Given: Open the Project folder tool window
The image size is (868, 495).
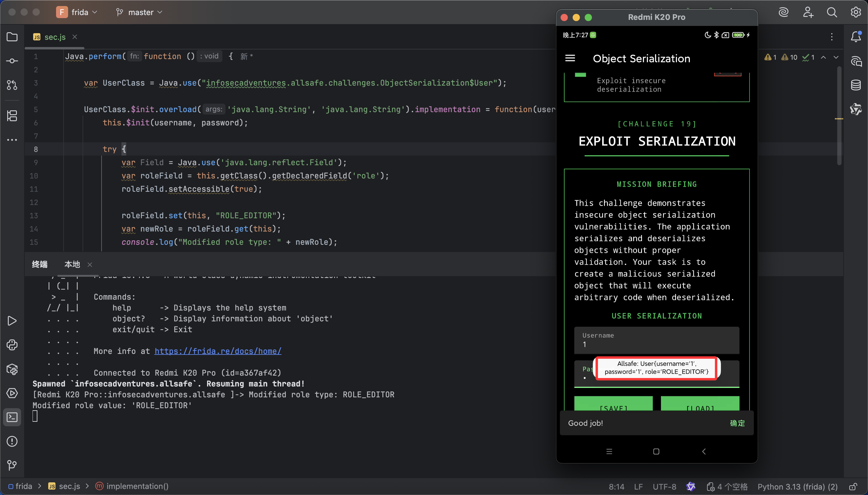Looking at the screenshot, I should [12, 37].
